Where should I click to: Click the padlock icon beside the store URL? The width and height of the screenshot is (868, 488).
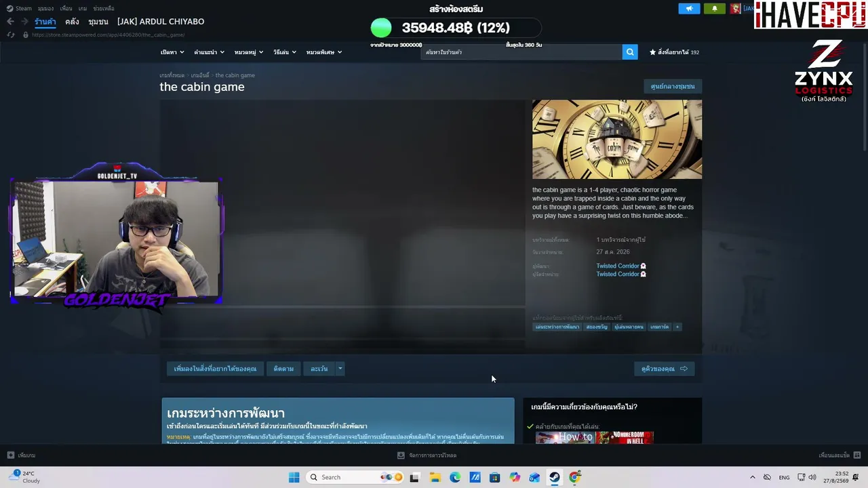pyautogui.click(x=26, y=35)
